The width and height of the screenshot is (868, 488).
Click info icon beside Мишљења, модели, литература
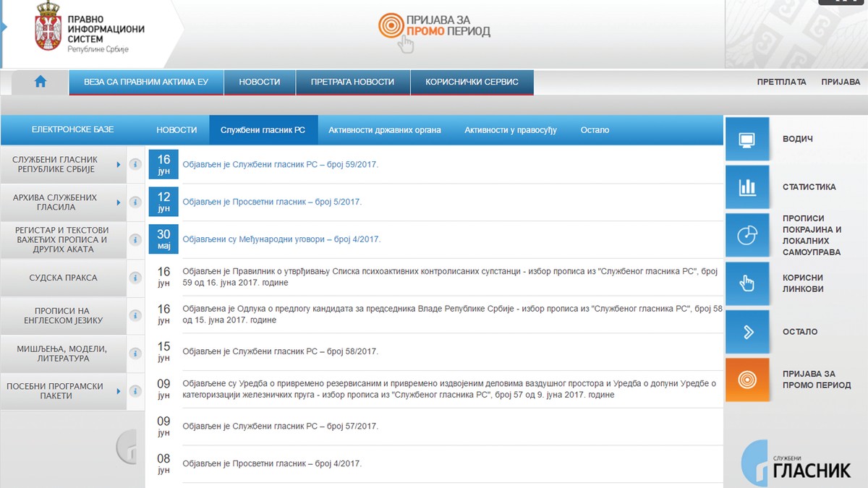click(135, 354)
